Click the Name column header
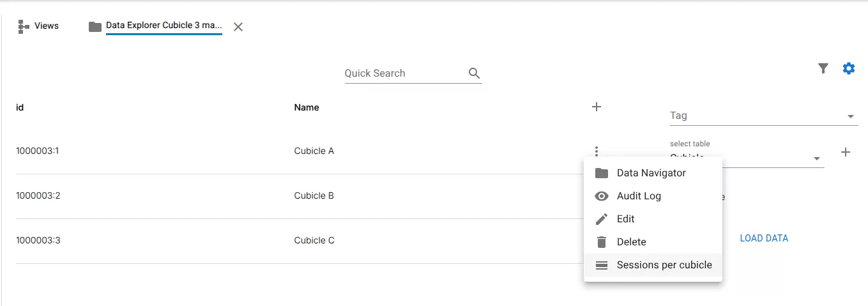The width and height of the screenshot is (868, 306). (x=307, y=107)
